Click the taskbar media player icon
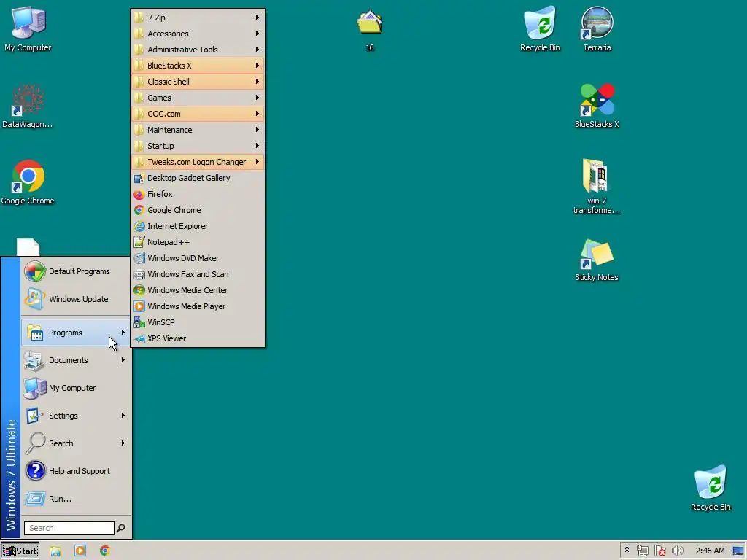 [80, 551]
